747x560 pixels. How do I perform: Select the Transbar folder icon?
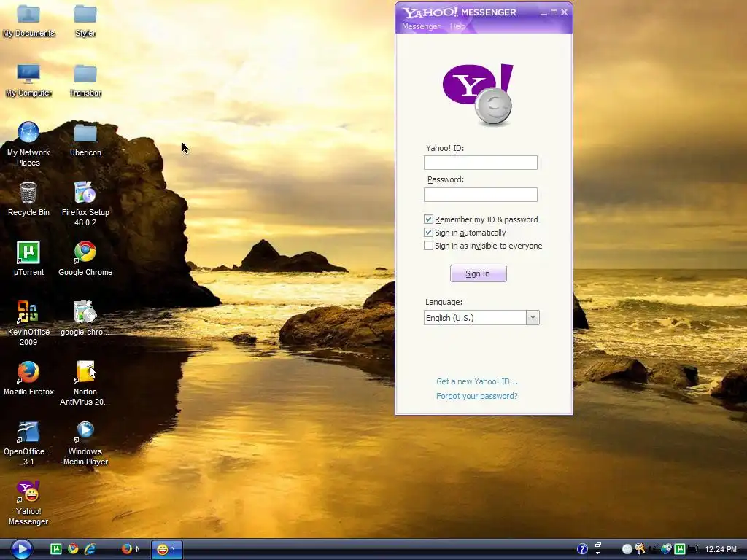[x=85, y=80]
